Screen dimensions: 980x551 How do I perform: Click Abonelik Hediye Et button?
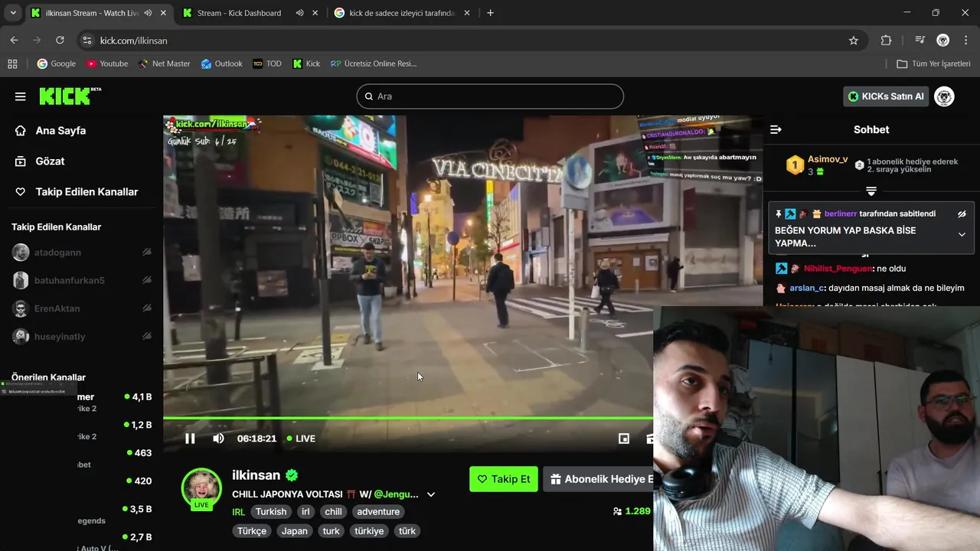pos(598,479)
